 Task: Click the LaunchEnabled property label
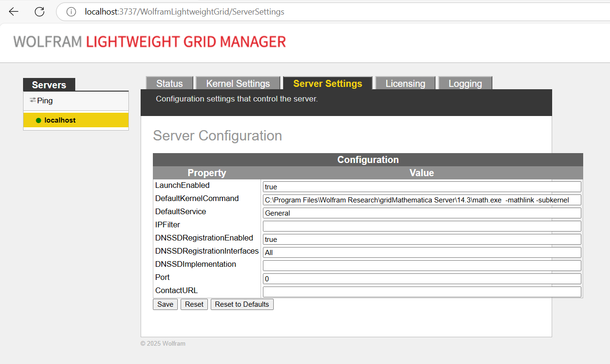tap(182, 186)
